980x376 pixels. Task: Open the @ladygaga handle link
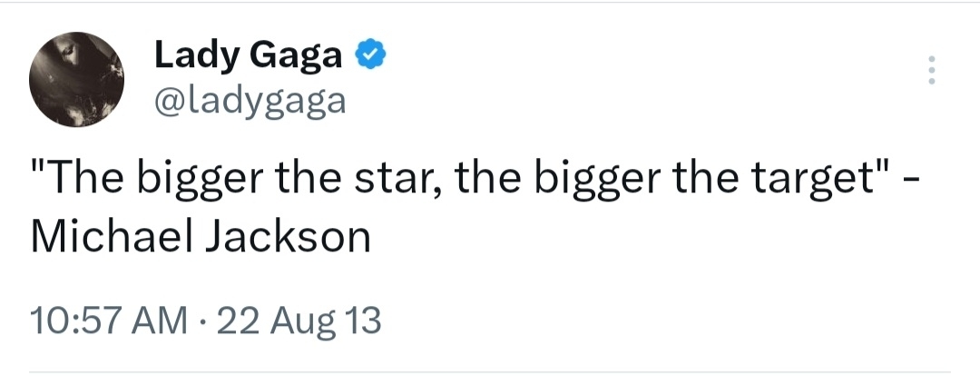click(250, 100)
